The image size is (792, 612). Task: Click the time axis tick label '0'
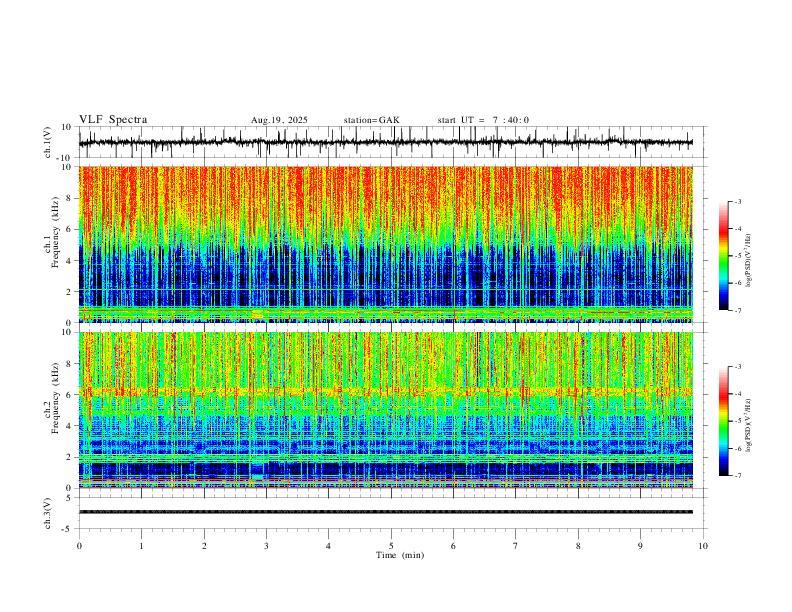(x=79, y=546)
